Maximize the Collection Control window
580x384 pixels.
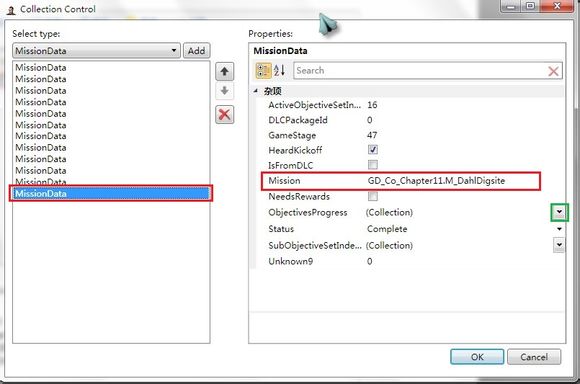coord(530,6)
